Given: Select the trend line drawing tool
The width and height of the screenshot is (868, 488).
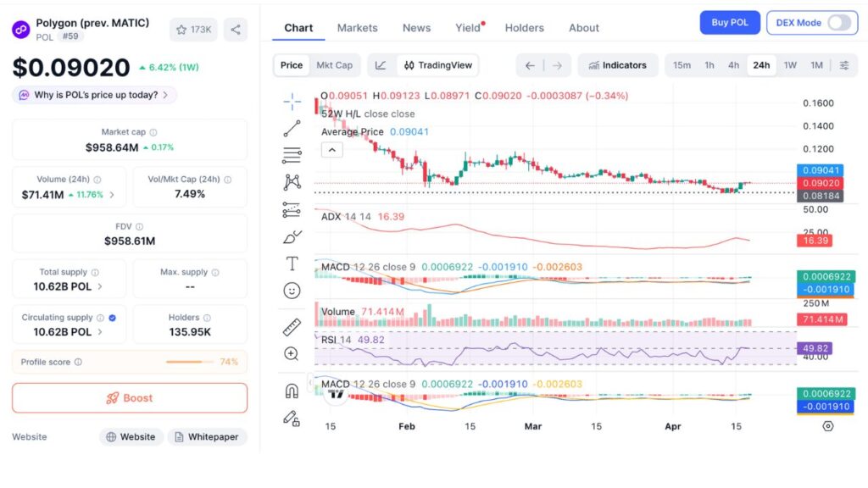Looking at the screenshot, I should tap(292, 128).
